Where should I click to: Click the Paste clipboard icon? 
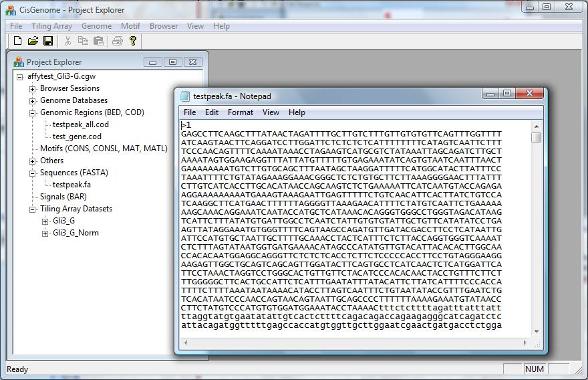pyautogui.click(x=98, y=41)
